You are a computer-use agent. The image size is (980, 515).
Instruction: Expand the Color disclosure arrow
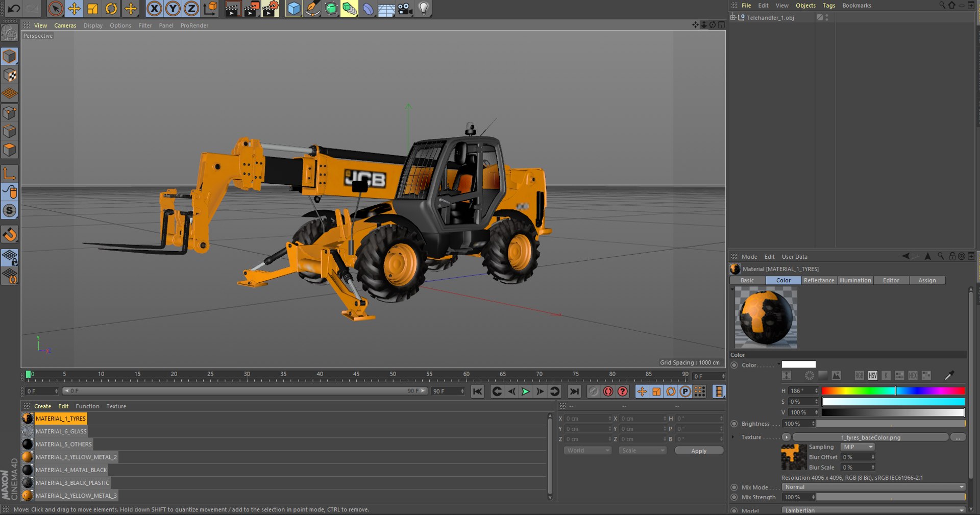[x=779, y=364]
